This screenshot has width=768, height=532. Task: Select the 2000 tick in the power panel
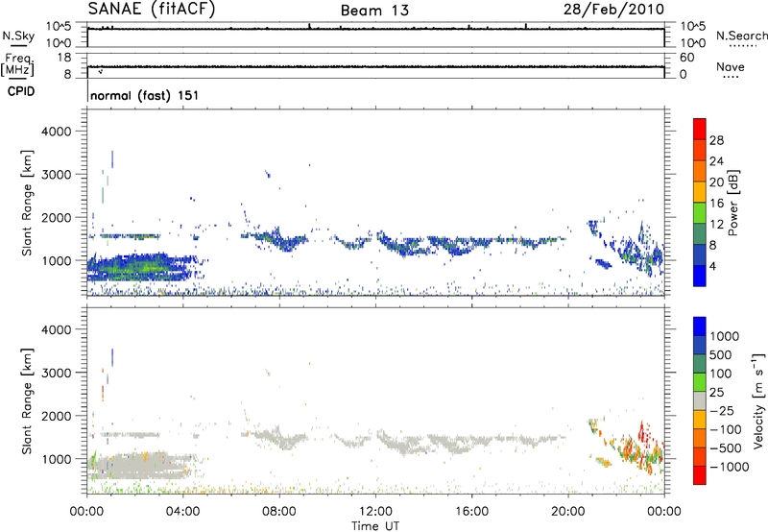point(56,217)
